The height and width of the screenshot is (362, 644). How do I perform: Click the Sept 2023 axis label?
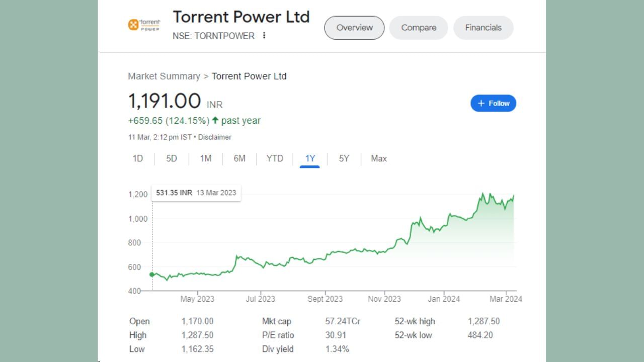325,299
